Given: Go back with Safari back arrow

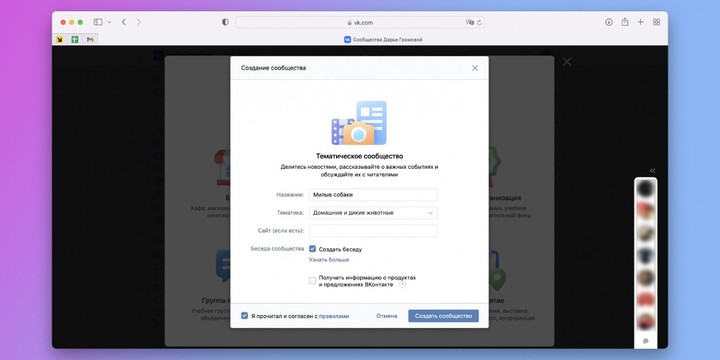Looking at the screenshot, I should [124, 22].
